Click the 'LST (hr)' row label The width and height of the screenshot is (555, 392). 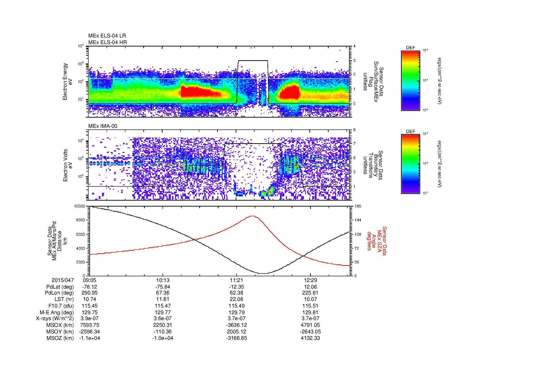click(64, 300)
